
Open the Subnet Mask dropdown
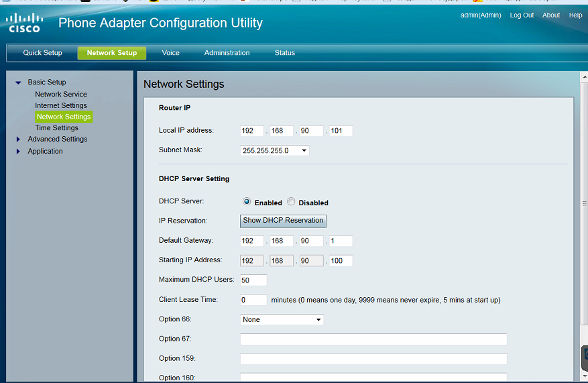274,150
